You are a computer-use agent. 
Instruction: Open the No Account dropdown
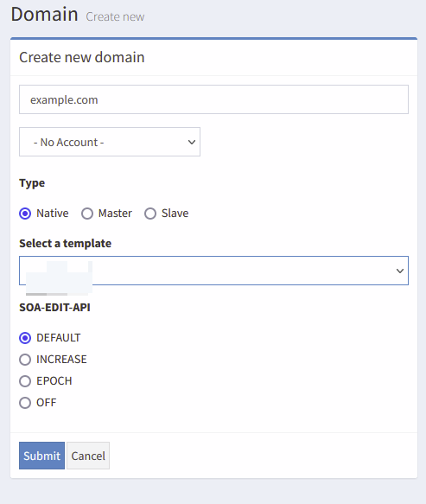(110, 142)
